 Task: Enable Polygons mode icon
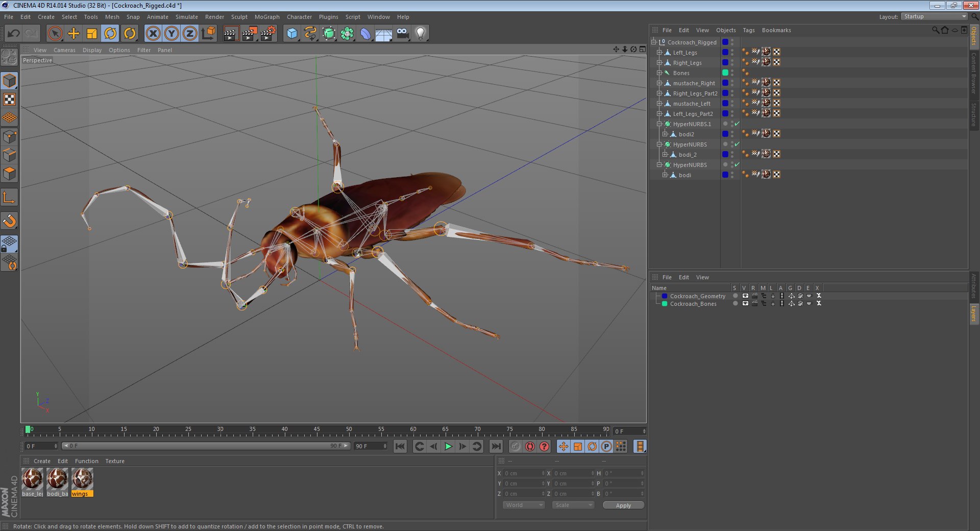click(10, 174)
